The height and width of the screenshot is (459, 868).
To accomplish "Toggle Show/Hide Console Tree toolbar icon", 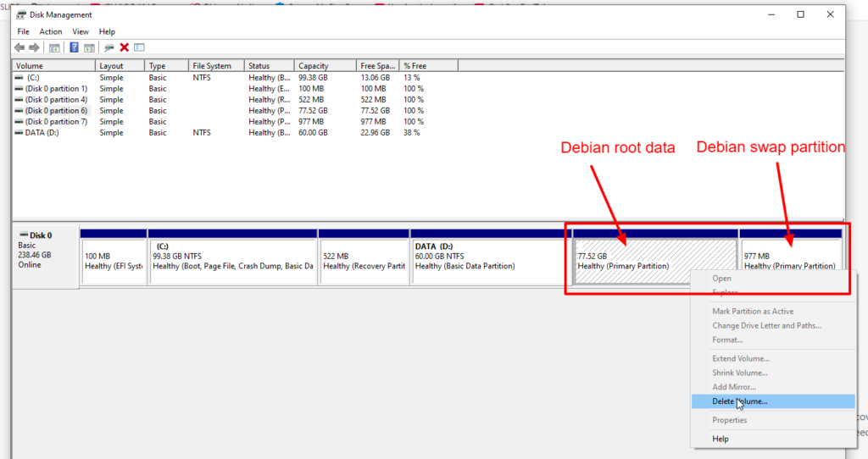I will click(x=54, y=47).
